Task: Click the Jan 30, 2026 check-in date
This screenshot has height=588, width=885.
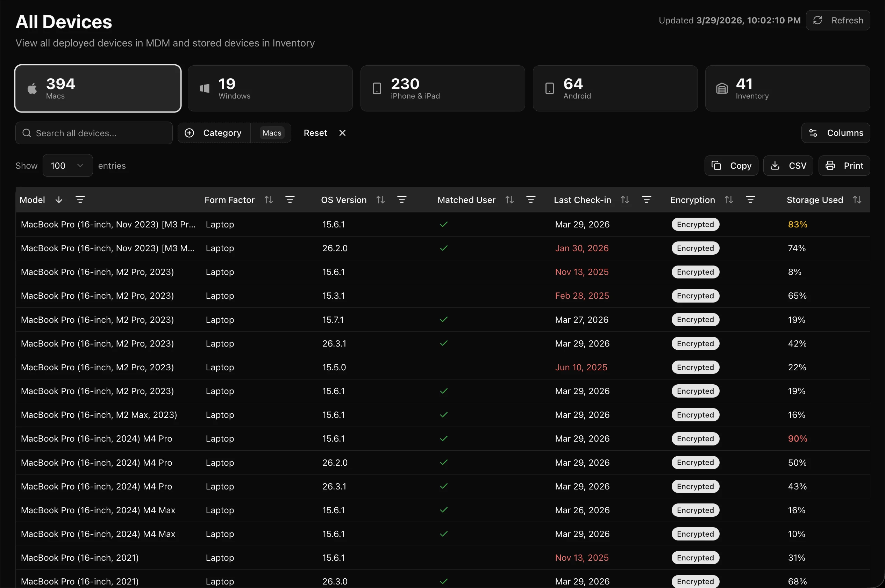Action: (x=582, y=248)
